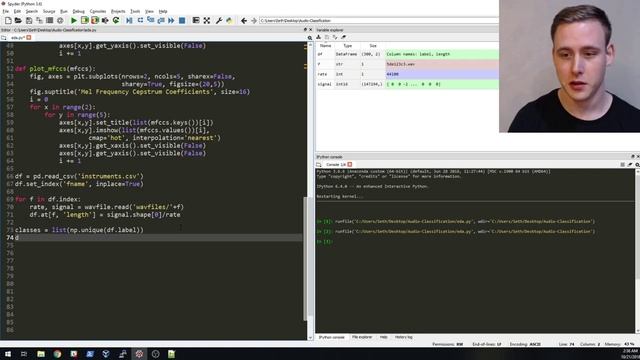The height and width of the screenshot is (360, 640).
Task: Stop debugging with blue square
Action: (182, 20)
